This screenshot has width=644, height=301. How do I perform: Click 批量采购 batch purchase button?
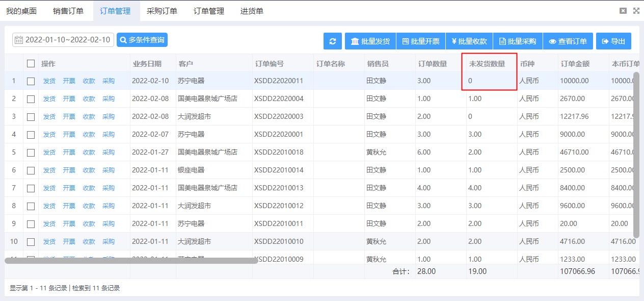[x=518, y=41]
